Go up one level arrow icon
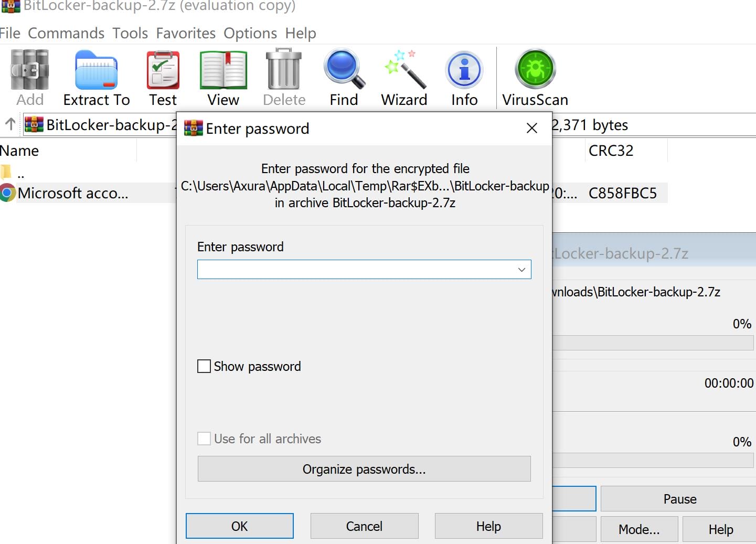This screenshot has width=756, height=544. click(10, 124)
